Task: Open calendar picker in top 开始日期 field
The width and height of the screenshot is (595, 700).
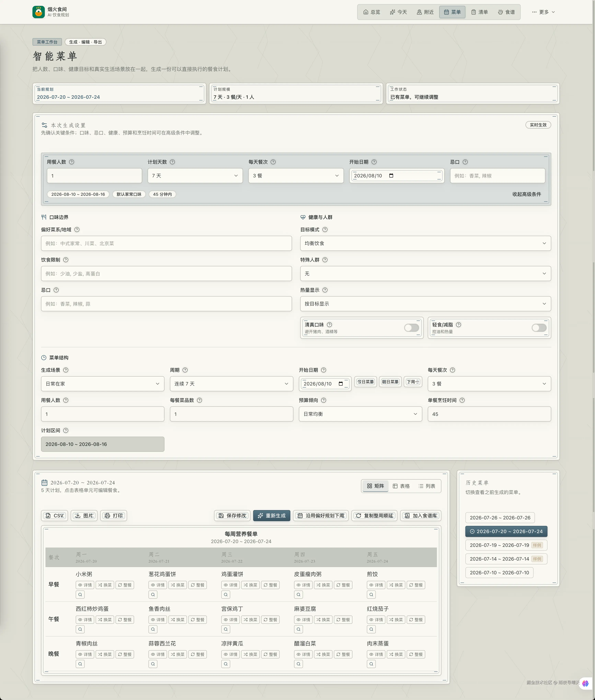Action: pyautogui.click(x=391, y=176)
